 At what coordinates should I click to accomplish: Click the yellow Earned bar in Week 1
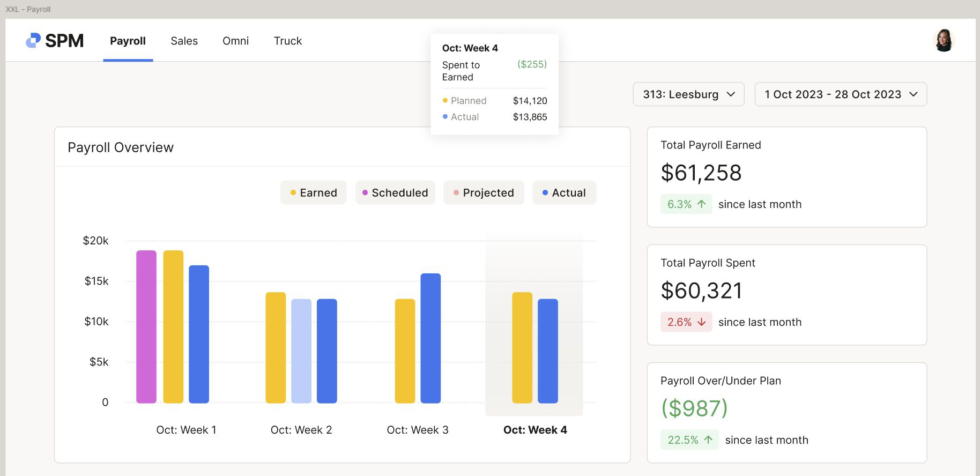click(173, 326)
